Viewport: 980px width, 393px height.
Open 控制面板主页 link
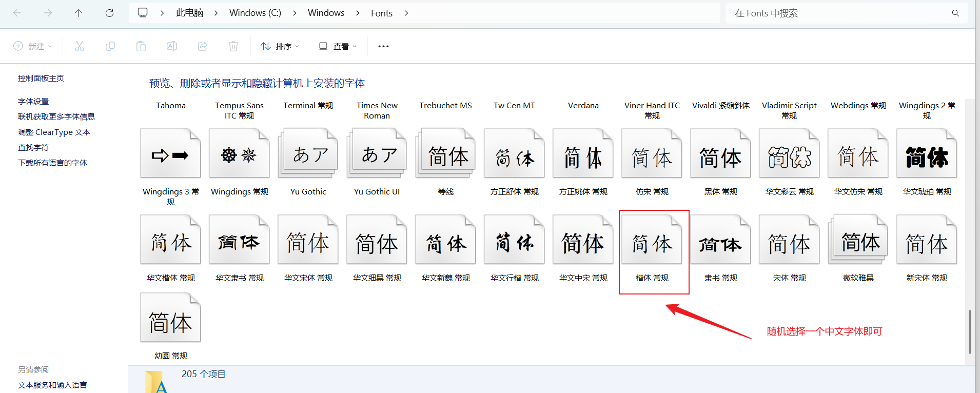tap(41, 78)
